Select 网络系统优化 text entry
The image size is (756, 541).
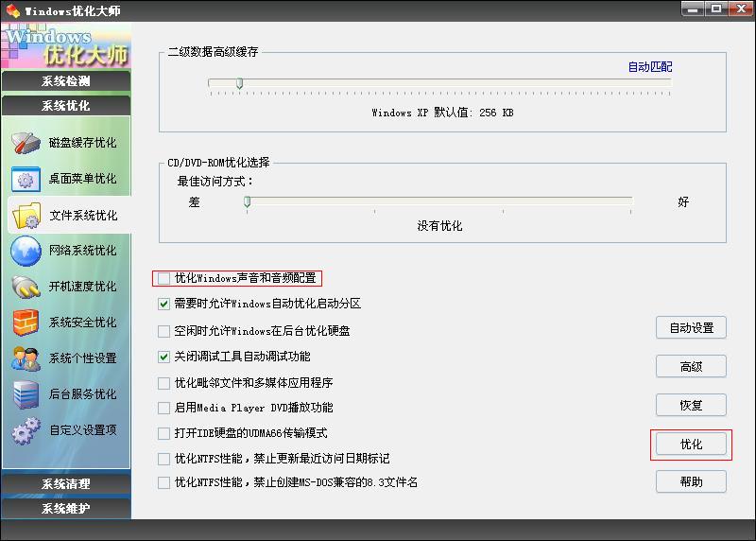82,251
